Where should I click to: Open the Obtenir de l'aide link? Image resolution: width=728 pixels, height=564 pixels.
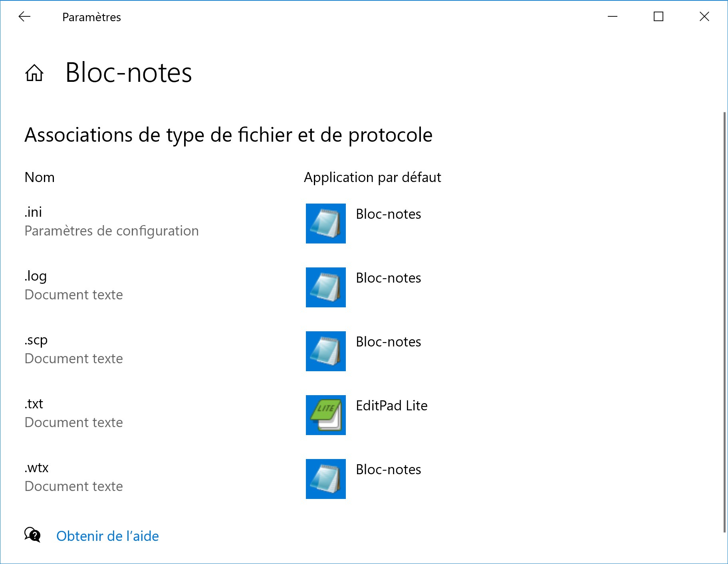(107, 536)
